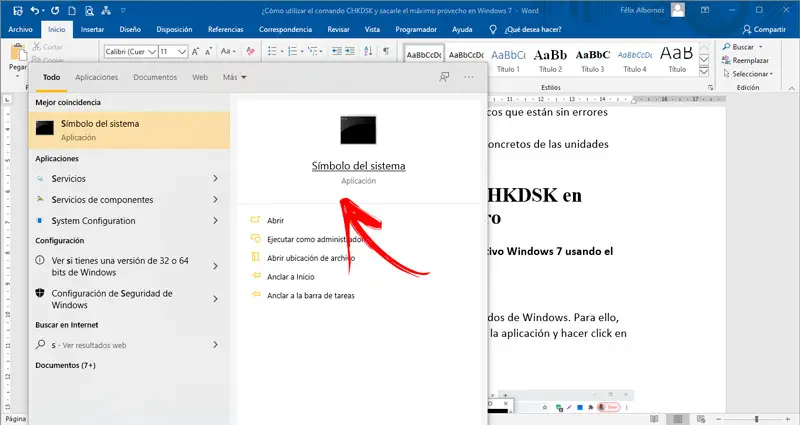Expand the chevron beside System Configuration
This screenshot has width=800, height=425.
click(215, 220)
